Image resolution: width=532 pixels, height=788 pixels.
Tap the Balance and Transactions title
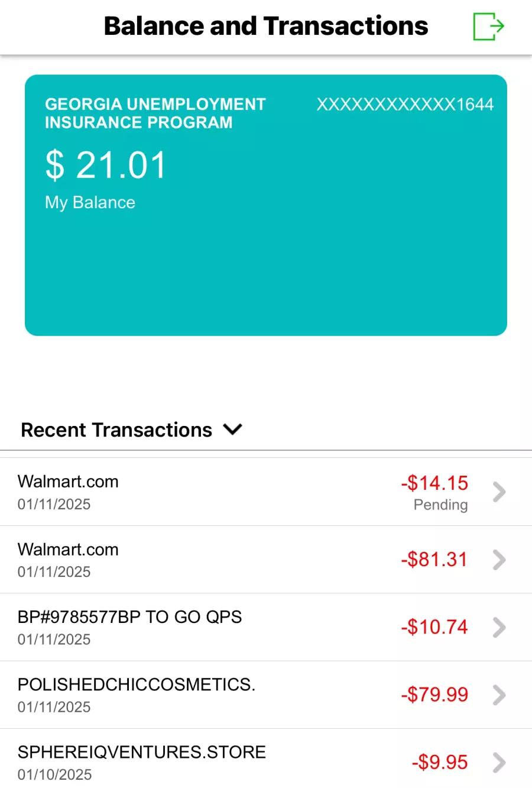click(266, 26)
